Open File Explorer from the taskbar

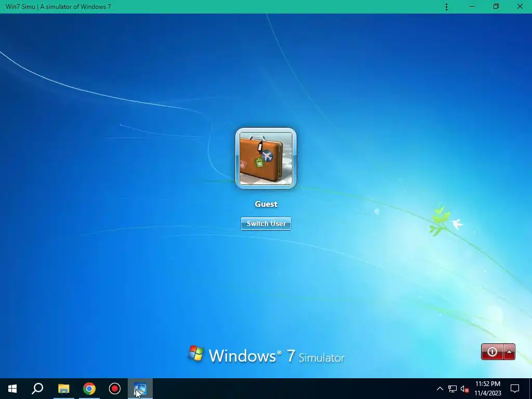click(x=63, y=389)
